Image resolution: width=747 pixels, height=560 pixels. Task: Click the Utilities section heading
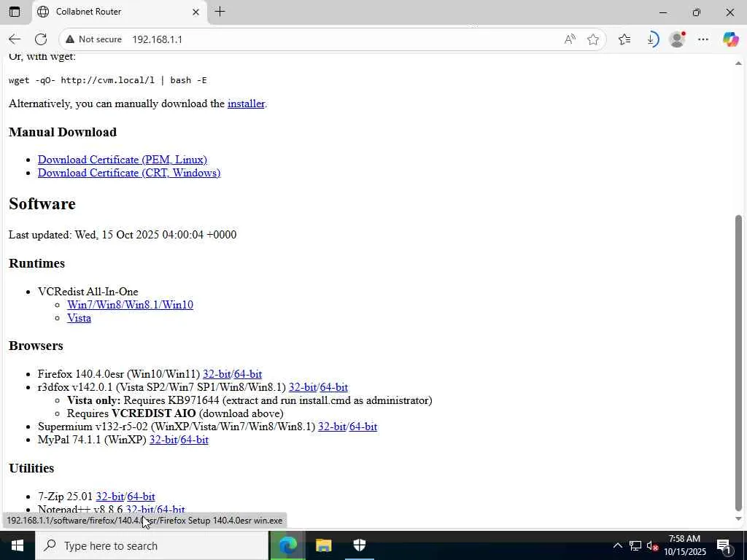(x=31, y=468)
